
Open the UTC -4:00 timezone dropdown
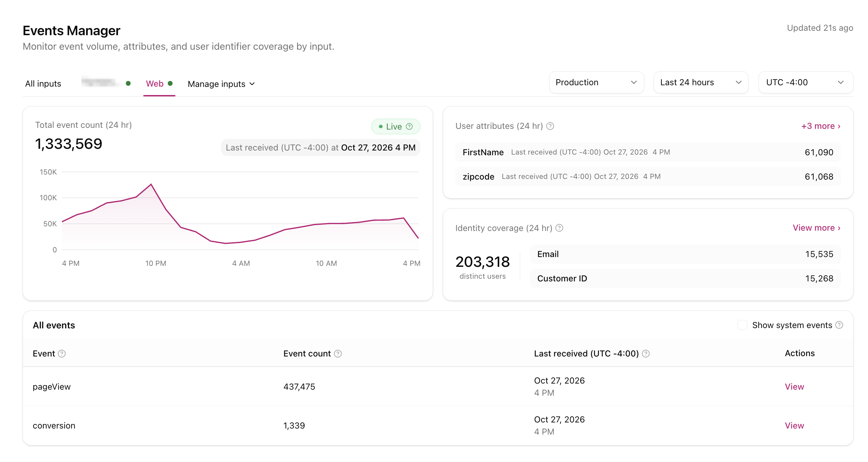pyautogui.click(x=806, y=83)
